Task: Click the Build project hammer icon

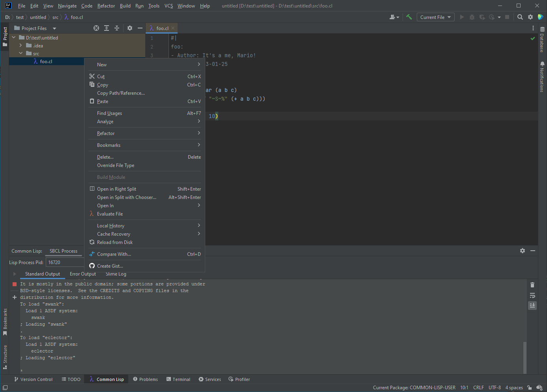Action: tap(409, 17)
